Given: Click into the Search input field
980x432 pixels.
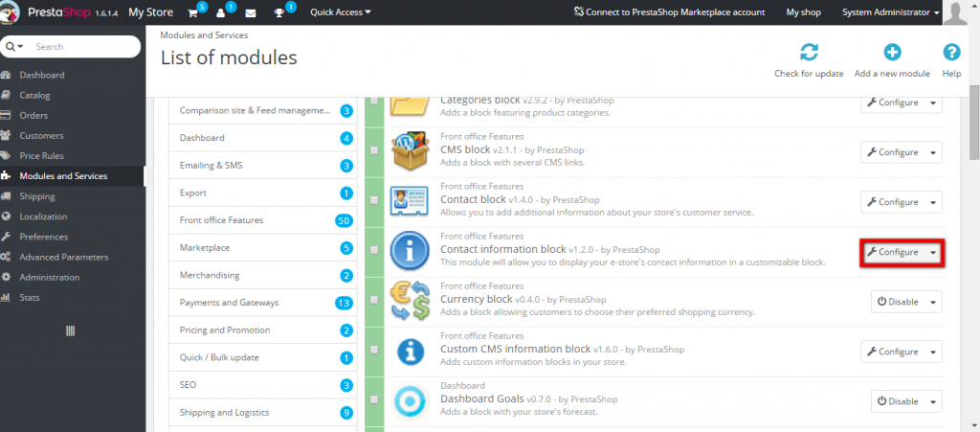Looking at the screenshot, I should (x=84, y=47).
